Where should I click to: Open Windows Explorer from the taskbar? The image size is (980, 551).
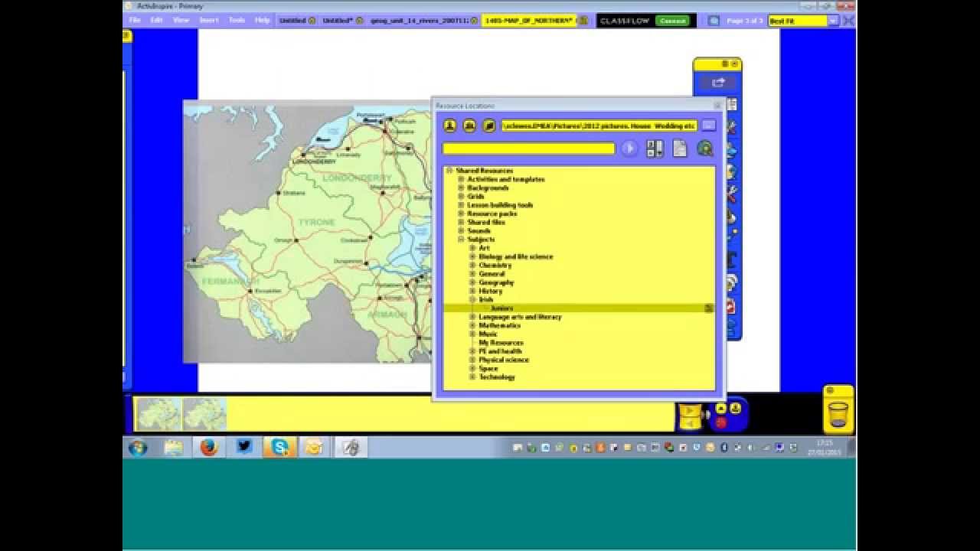tap(174, 448)
